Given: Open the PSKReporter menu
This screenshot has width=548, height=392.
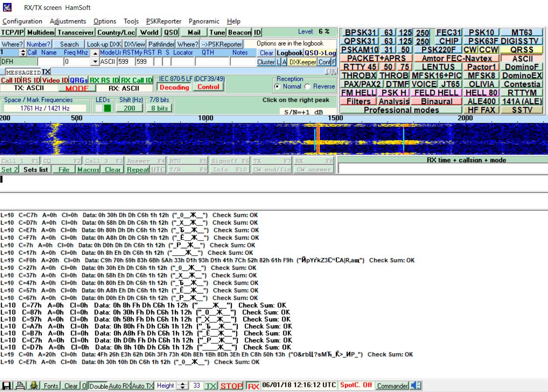Looking at the screenshot, I should click(164, 21).
